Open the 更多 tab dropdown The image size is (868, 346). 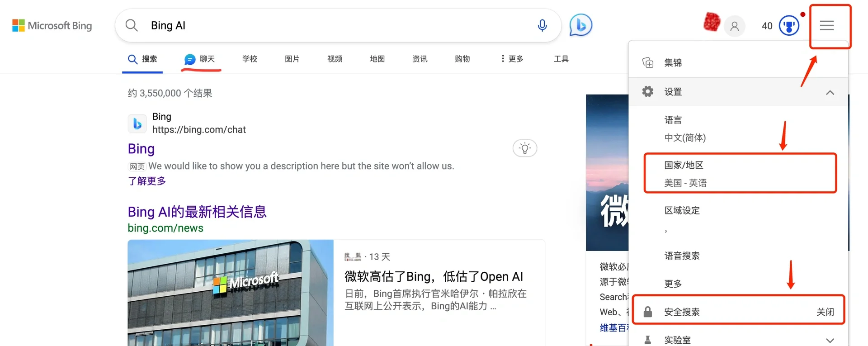[x=512, y=59]
